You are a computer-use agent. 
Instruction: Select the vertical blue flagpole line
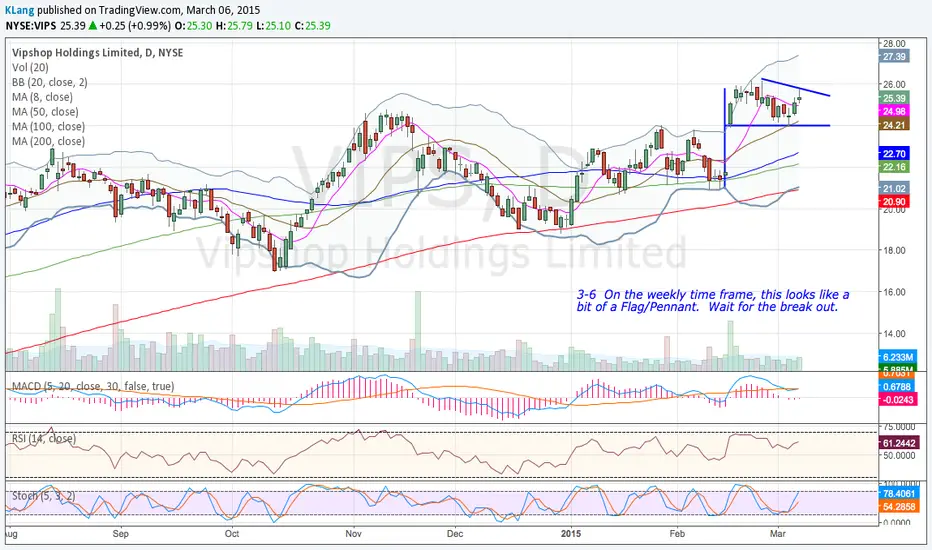[725, 139]
